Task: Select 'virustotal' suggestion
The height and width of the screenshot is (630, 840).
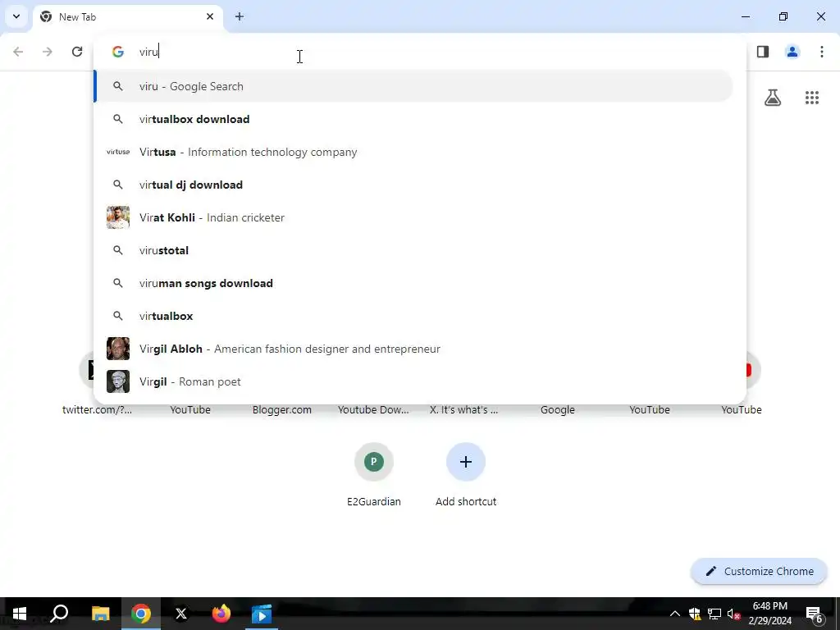Action: pyautogui.click(x=413, y=250)
